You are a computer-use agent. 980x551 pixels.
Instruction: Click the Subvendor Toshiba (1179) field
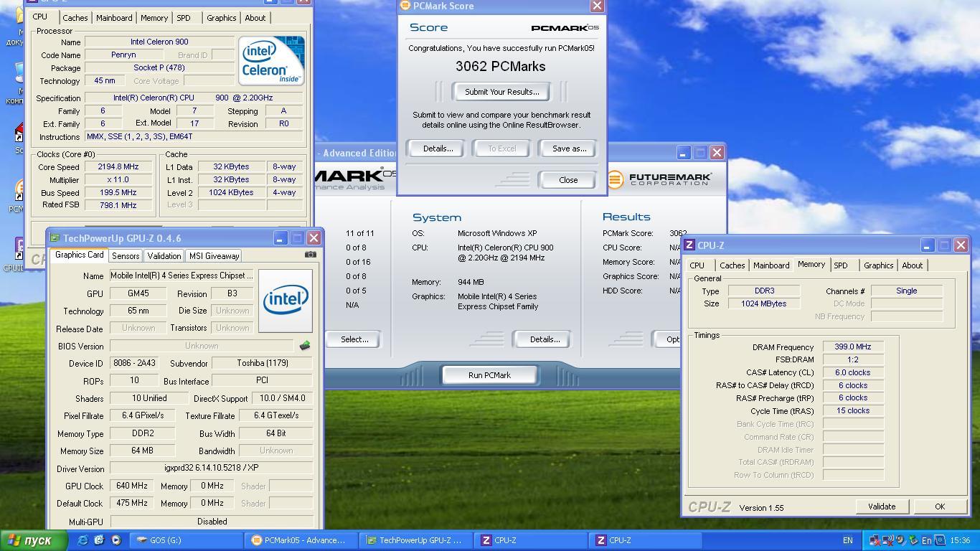(262, 363)
